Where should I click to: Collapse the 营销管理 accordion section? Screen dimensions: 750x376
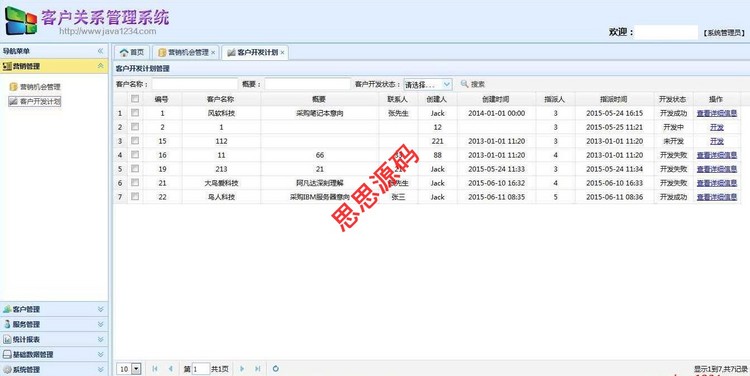click(x=100, y=66)
